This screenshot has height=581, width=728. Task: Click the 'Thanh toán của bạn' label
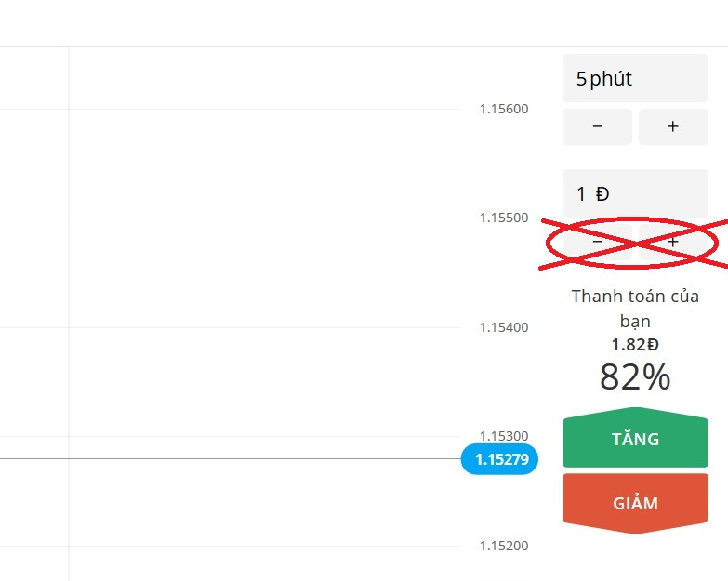(635, 308)
